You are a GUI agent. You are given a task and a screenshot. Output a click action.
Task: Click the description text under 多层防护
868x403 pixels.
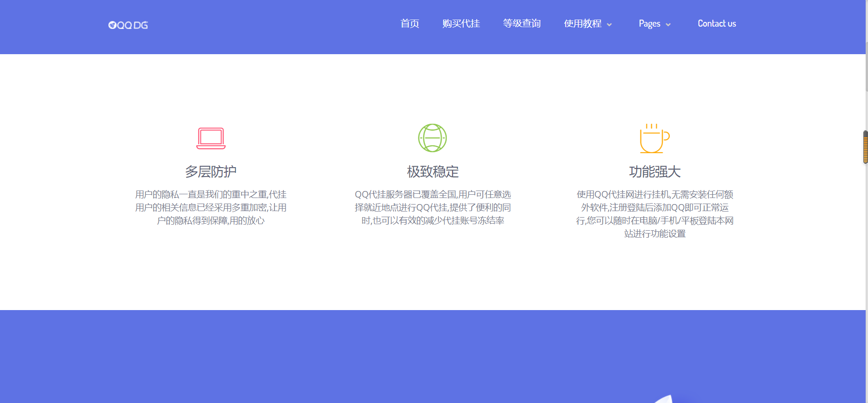pos(211,207)
